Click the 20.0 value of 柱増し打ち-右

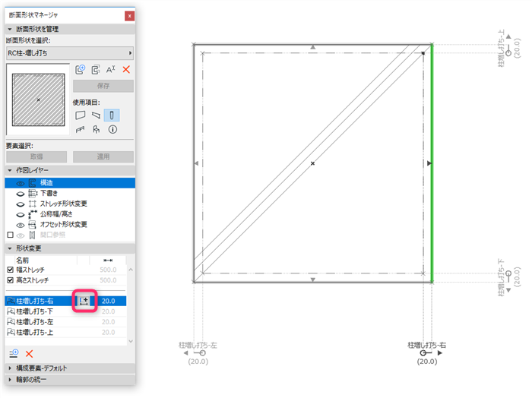tap(108, 301)
